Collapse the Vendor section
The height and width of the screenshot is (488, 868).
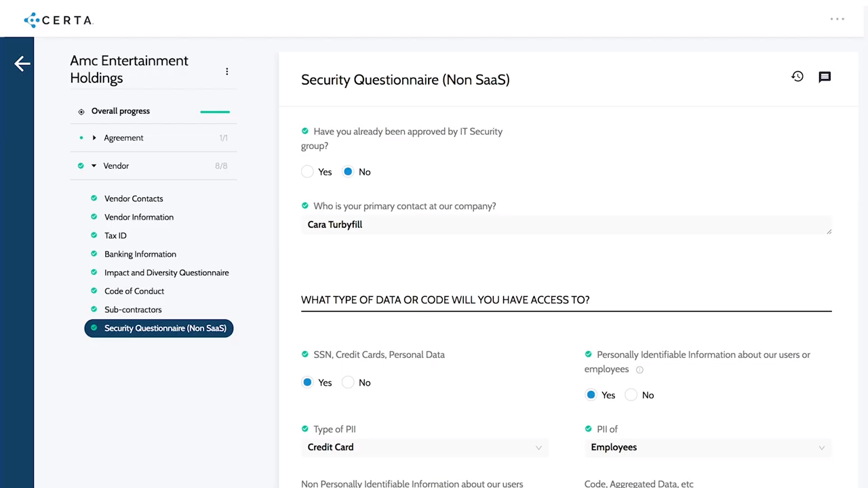click(x=94, y=166)
